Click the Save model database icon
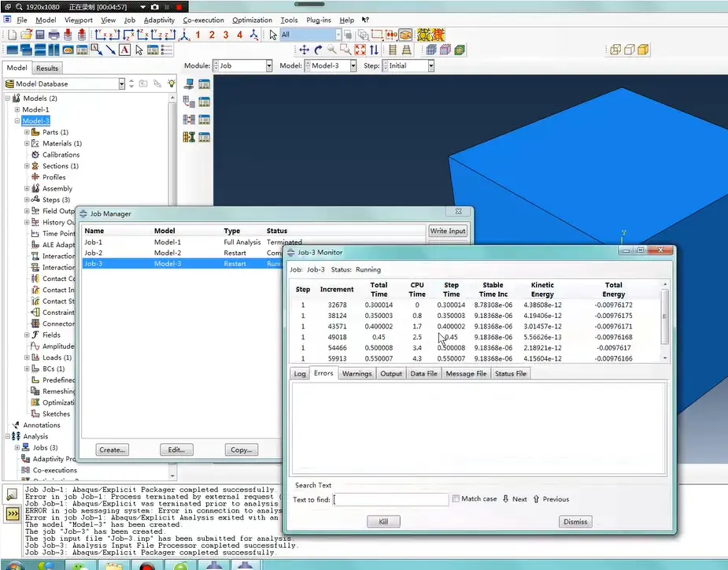 [x=40, y=35]
